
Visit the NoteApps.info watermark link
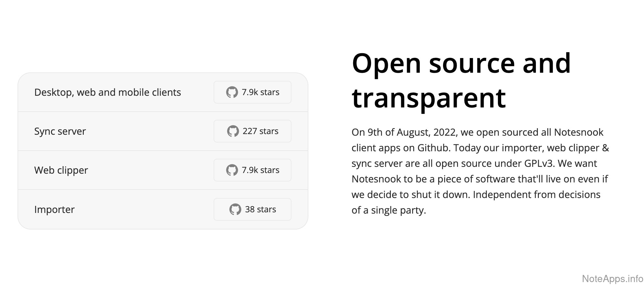click(612, 279)
